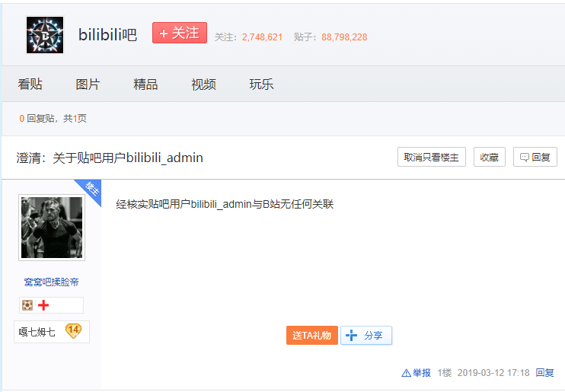The height and width of the screenshot is (392, 565).
Task: Click the red cross badge icon
Action: point(43,305)
